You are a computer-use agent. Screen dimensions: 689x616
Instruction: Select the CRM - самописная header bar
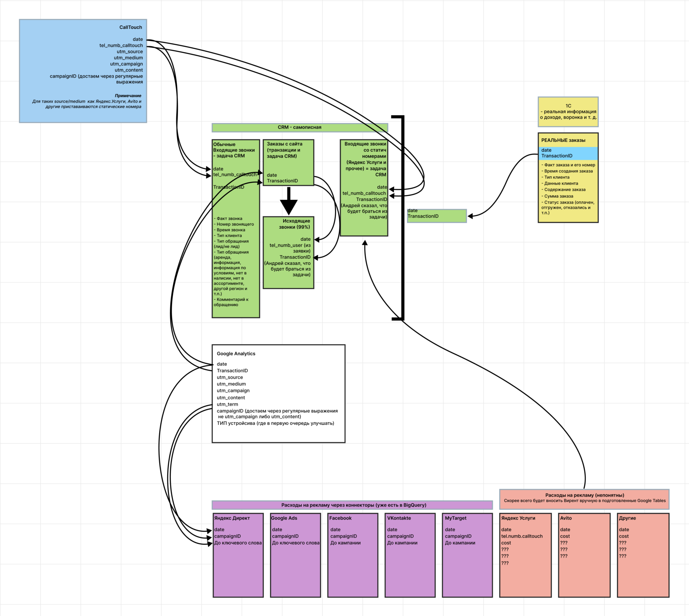(x=300, y=127)
